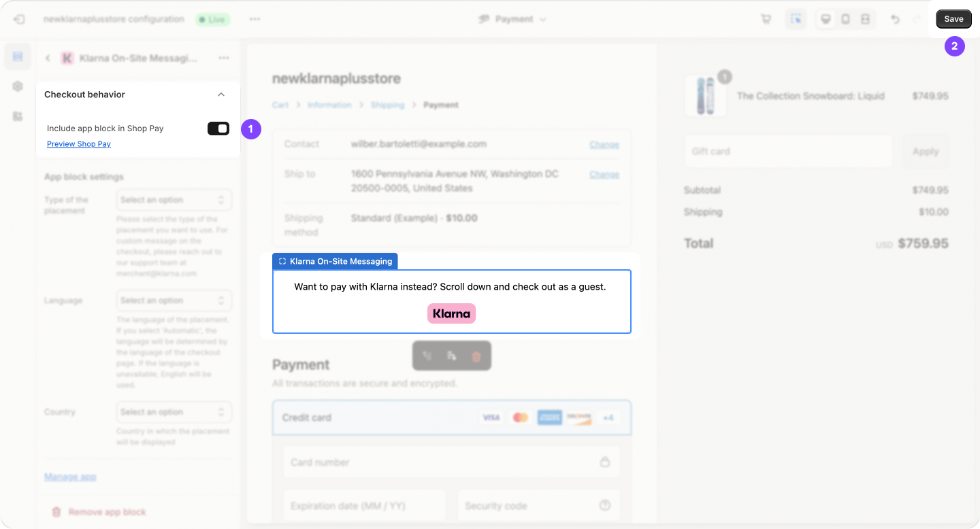Open the Country dropdown
Image resolution: width=980 pixels, height=529 pixels.
[174, 412]
